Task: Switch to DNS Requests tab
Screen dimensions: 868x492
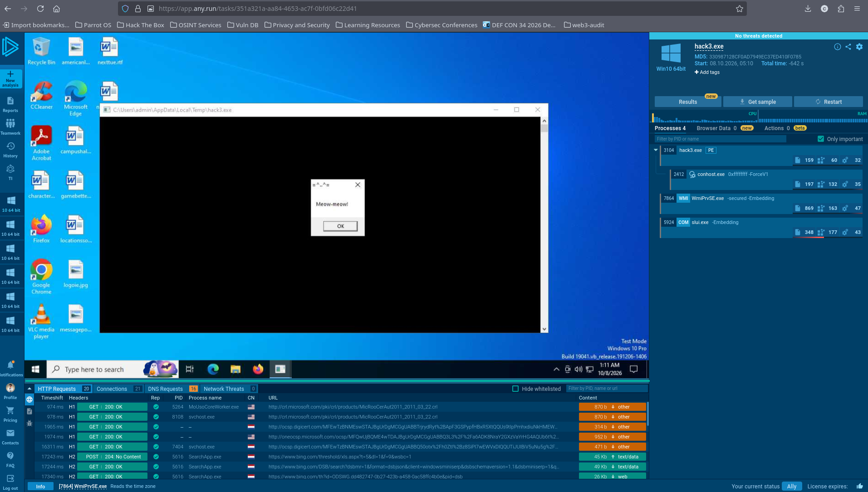Action: pos(172,389)
